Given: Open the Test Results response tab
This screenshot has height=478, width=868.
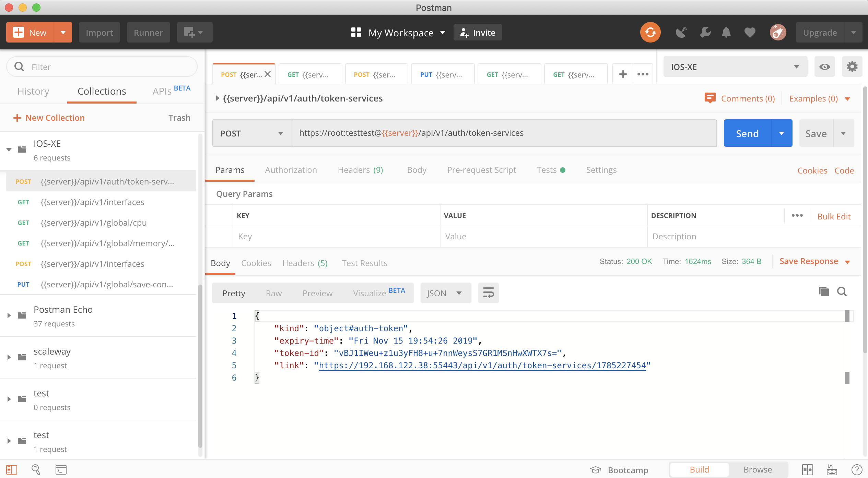Looking at the screenshot, I should 364,263.
